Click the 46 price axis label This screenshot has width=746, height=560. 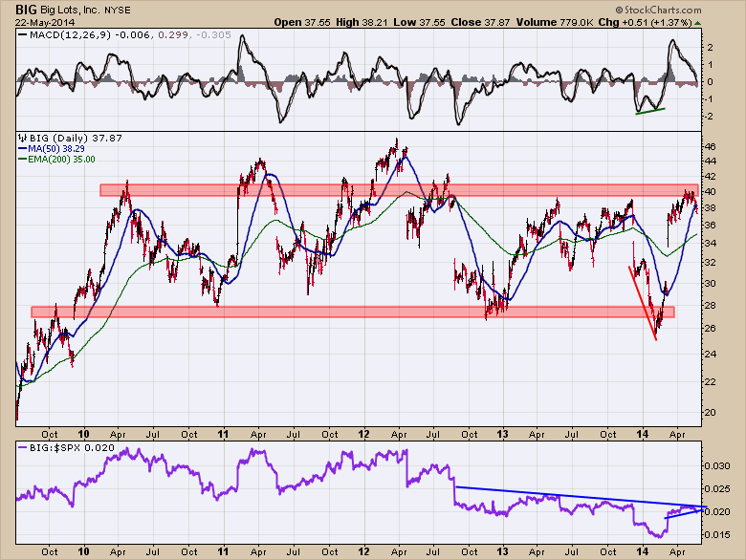(710, 146)
